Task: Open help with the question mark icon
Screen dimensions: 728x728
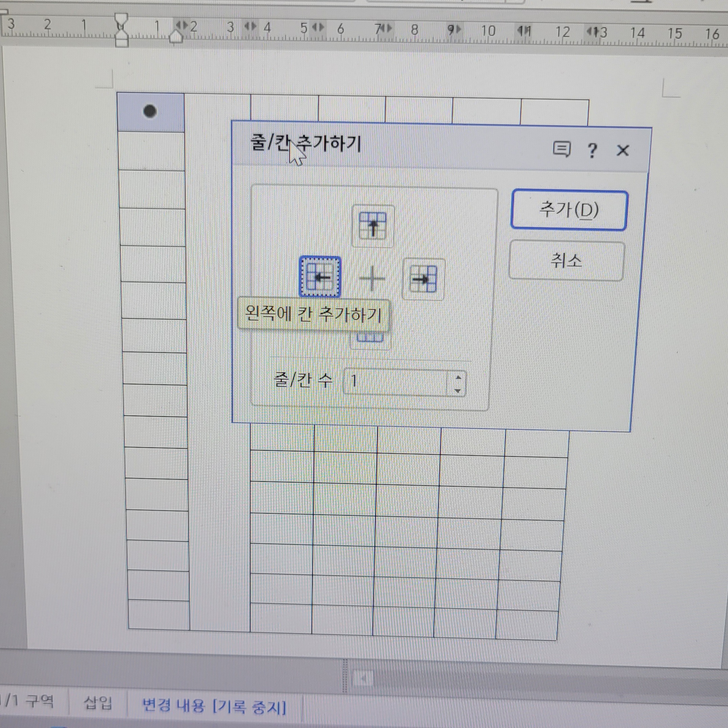Action: coord(592,150)
